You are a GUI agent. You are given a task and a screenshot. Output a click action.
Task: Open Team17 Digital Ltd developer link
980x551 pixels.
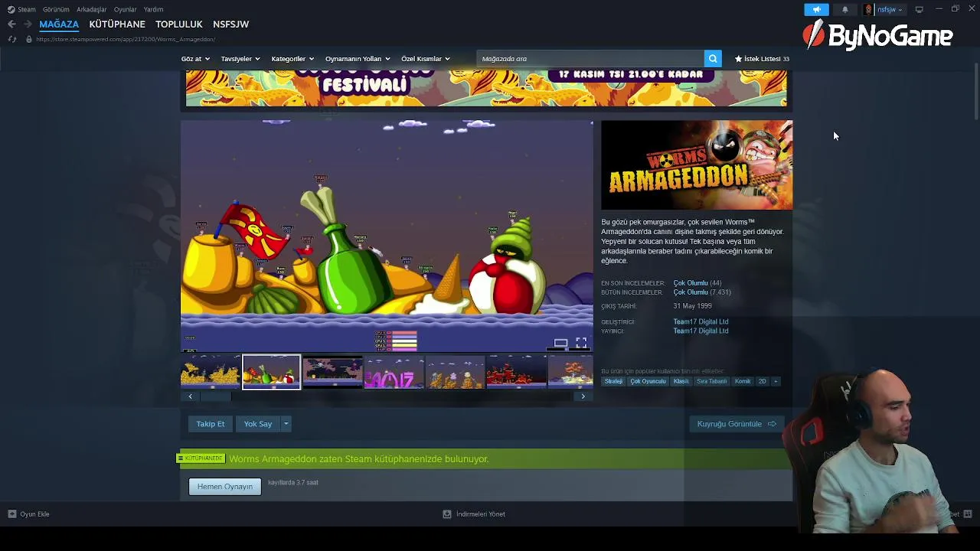click(x=701, y=321)
